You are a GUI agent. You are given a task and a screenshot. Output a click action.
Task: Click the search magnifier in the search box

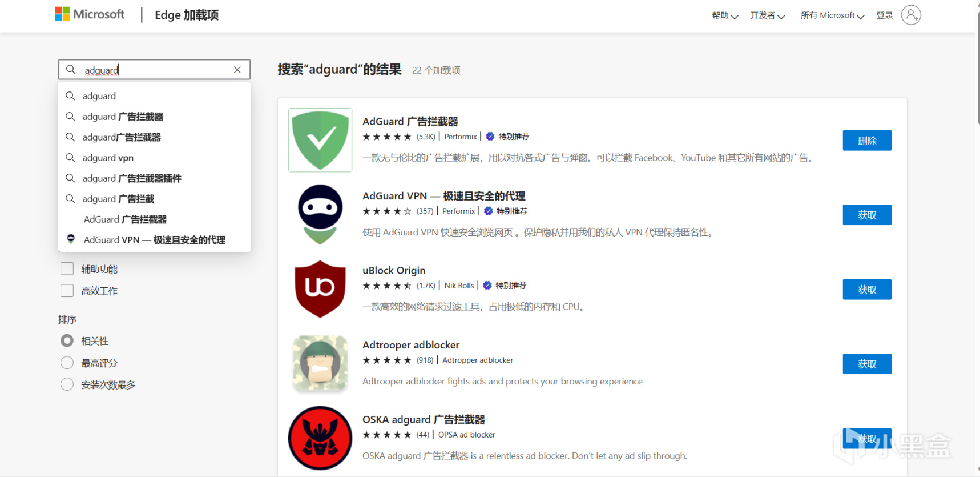point(71,70)
